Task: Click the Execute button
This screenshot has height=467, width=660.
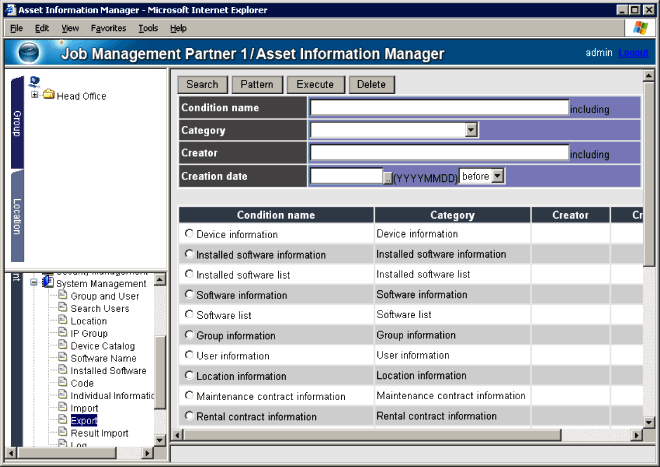Action: 316,84
